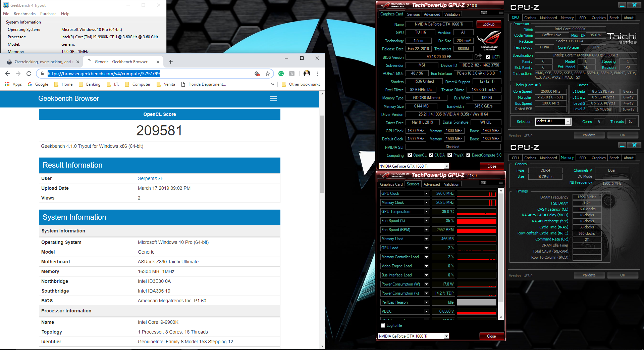Click the cookie blocked icon in address bar
The image size is (644, 350).
click(x=257, y=74)
